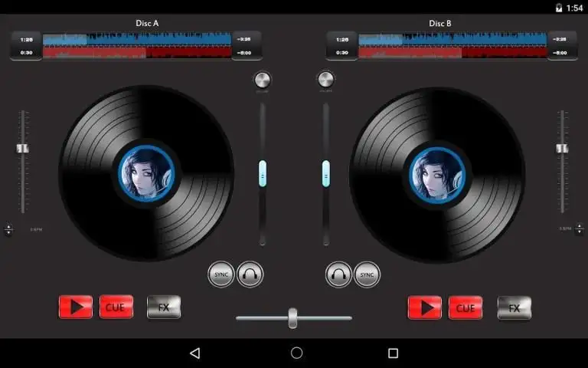Click the Disc A title label
This screenshot has height=368, width=588.
[x=147, y=23]
